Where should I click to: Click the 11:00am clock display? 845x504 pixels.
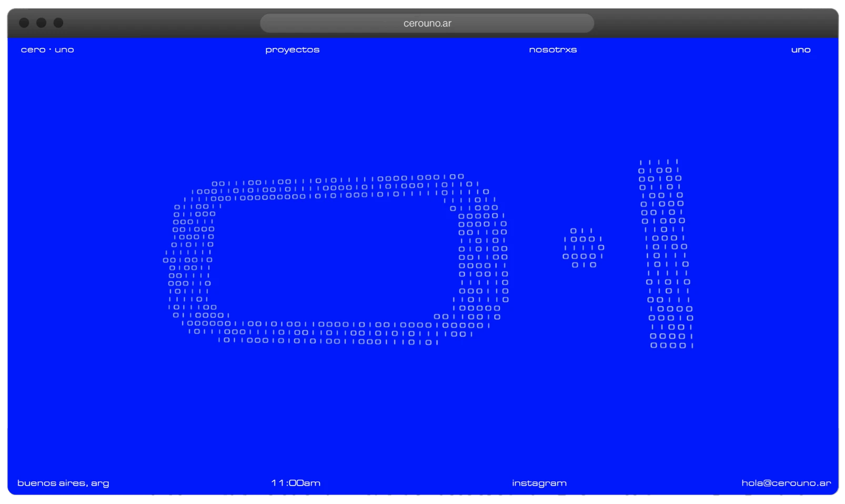pyautogui.click(x=295, y=483)
